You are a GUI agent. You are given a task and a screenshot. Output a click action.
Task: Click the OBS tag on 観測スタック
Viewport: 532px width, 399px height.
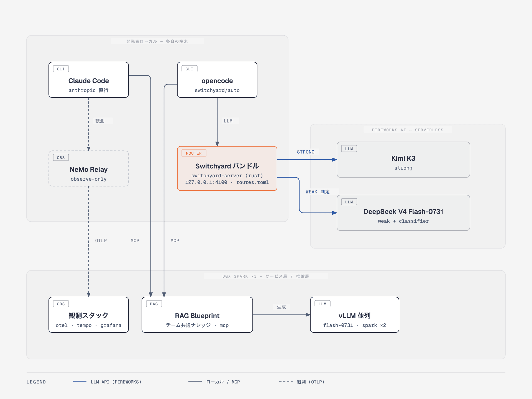61,304
